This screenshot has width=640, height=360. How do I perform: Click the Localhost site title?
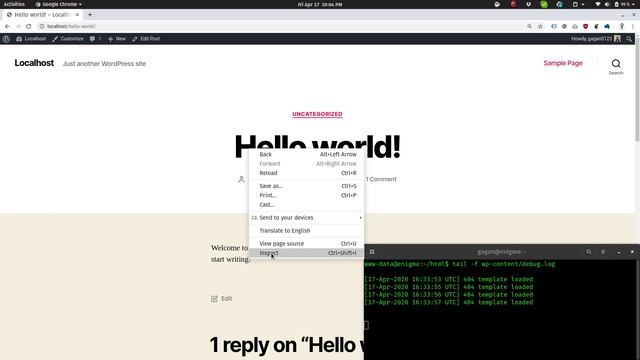(x=34, y=63)
